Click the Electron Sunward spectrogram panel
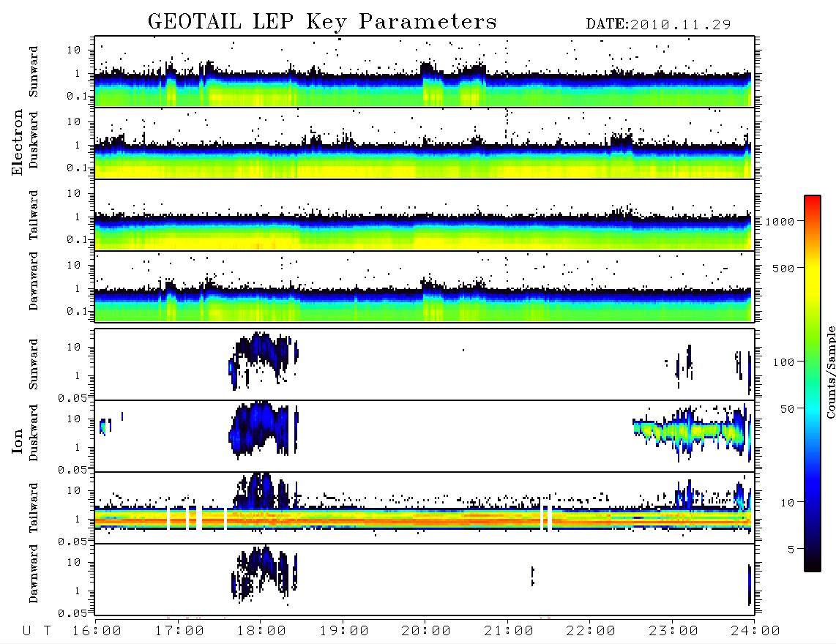 (x=425, y=72)
